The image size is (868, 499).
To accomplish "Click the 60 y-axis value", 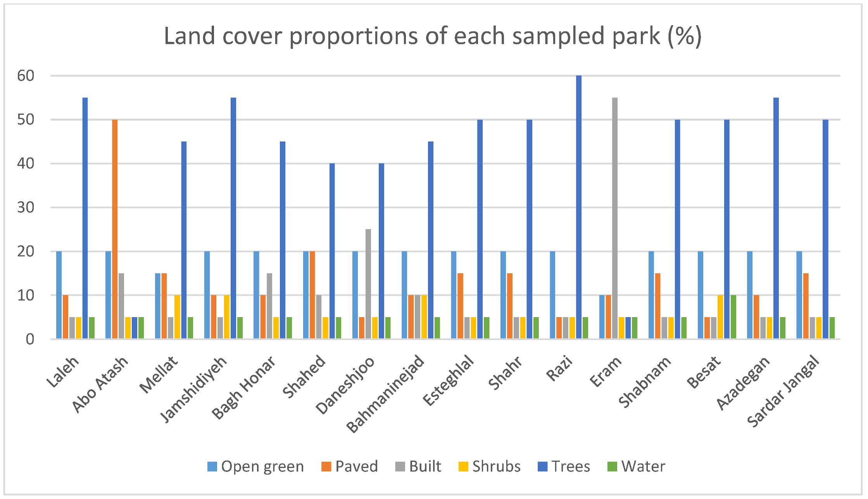I will point(26,76).
